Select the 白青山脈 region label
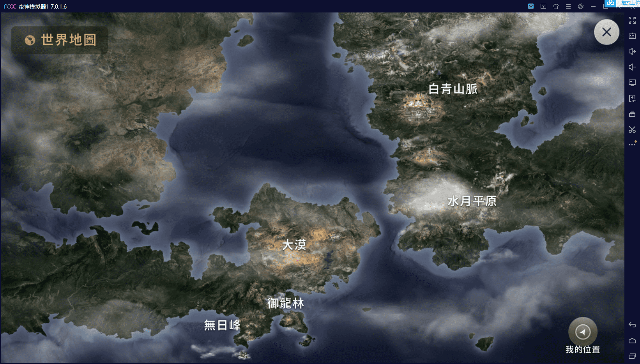The height and width of the screenshot is (364, 640). [453, 89]
